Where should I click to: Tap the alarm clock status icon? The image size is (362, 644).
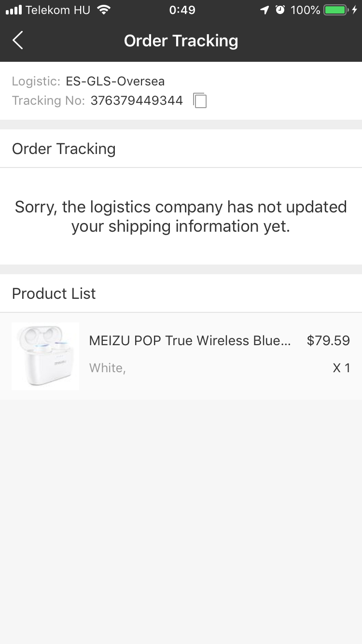tap(280, 10)
